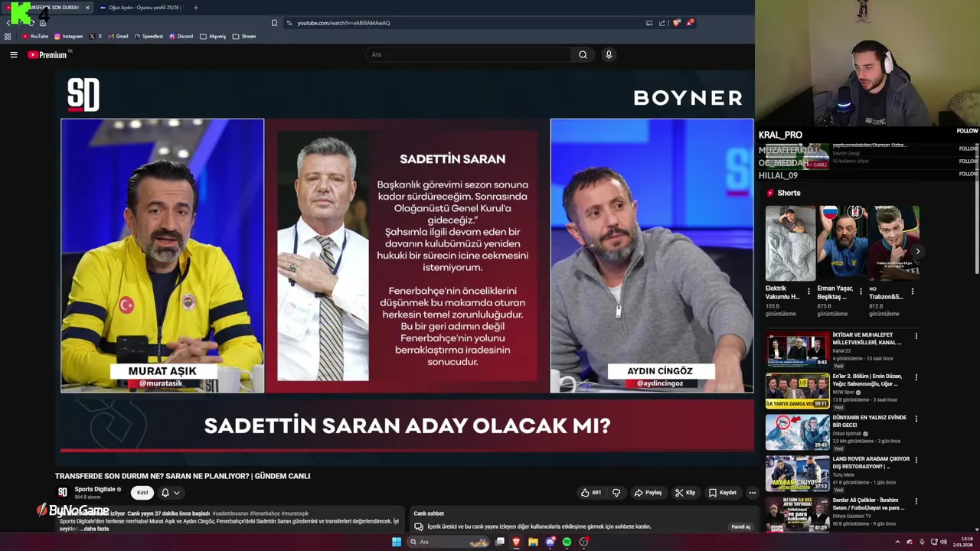Open the taskbar clock showing 15:19

[x=962, y=542]
